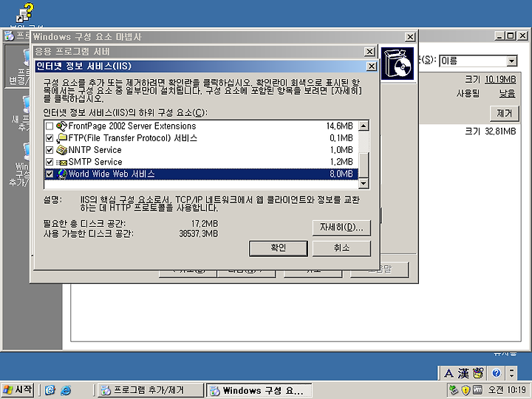Uncheck the NNTP Service checkbox
532x399 pixels.
coord(50,150)
